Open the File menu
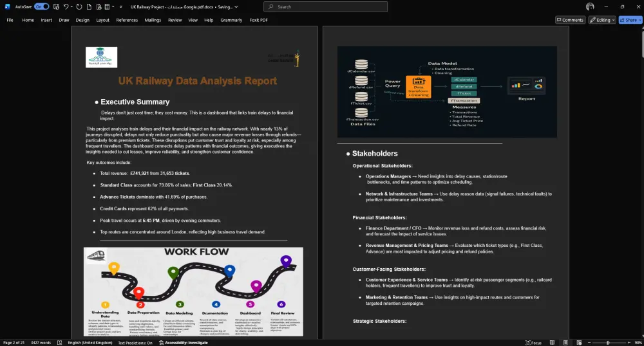The width and height of the screenshot is (644, 346). coord(10,20)
